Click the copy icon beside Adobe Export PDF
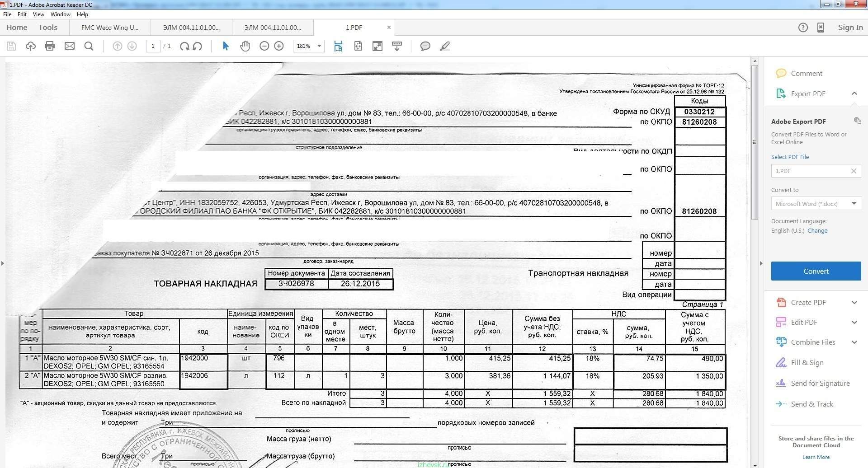The image size is (868, 468). [857, 121]
